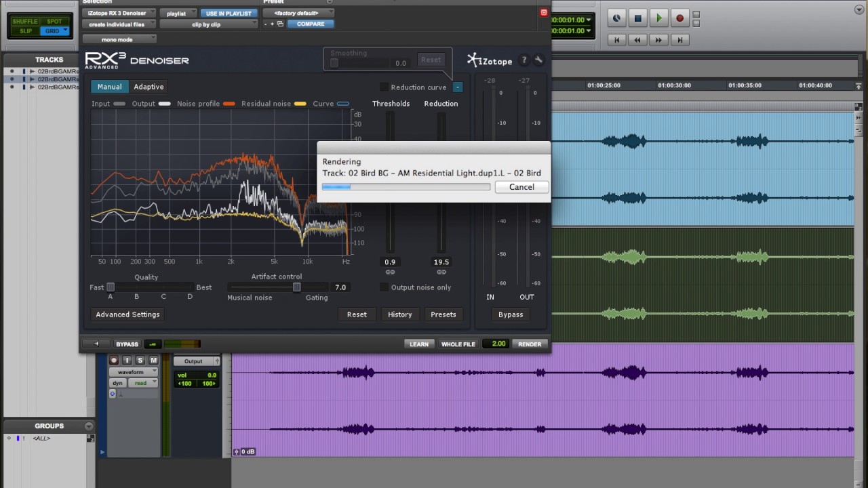Image resolution: width=868 pixels, height=488 pixels.
Task: Rewind using the transport rewind button
Action: pos(637,40)
